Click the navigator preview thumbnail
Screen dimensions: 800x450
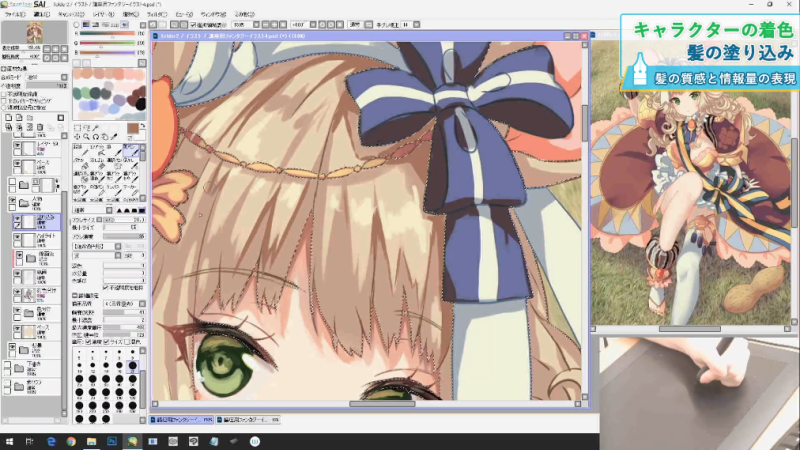point(35,33)
